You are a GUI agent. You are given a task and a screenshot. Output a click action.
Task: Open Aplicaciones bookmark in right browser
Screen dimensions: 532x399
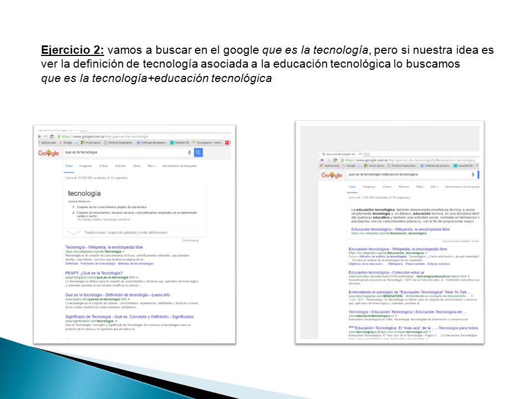pos(330,166)
